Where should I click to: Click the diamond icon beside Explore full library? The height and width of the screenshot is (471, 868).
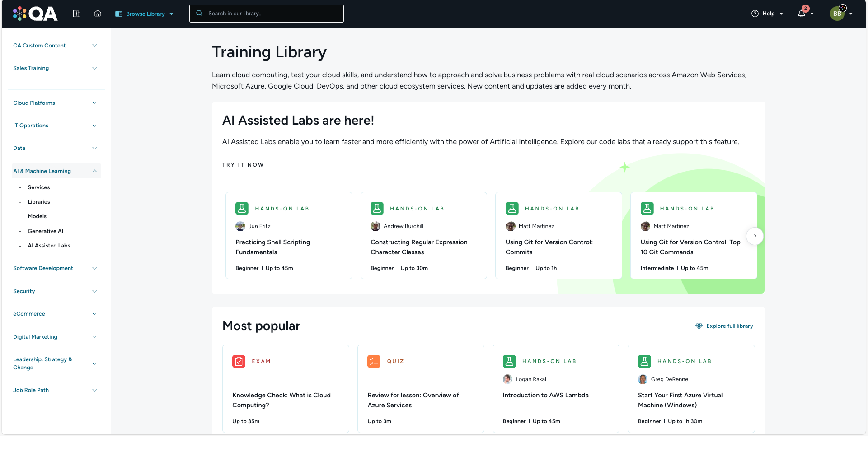pos(699,326)
